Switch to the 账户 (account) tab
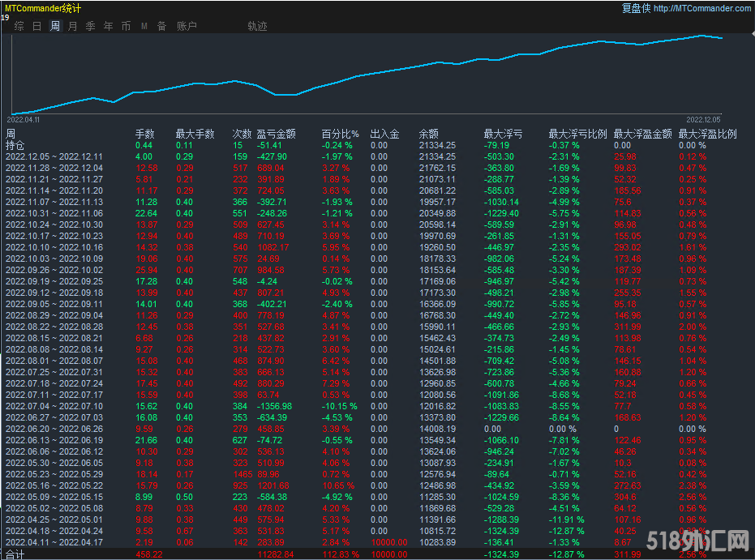Image resolution: width=755 pixels, height=560 pixels. tap(187, 26)
